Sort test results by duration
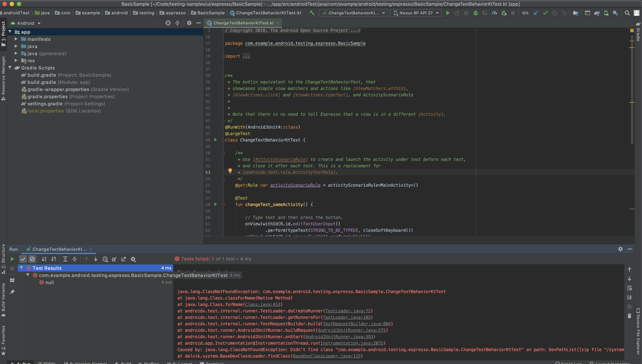This screenshot has height=364, width=642. pos(54,259)
